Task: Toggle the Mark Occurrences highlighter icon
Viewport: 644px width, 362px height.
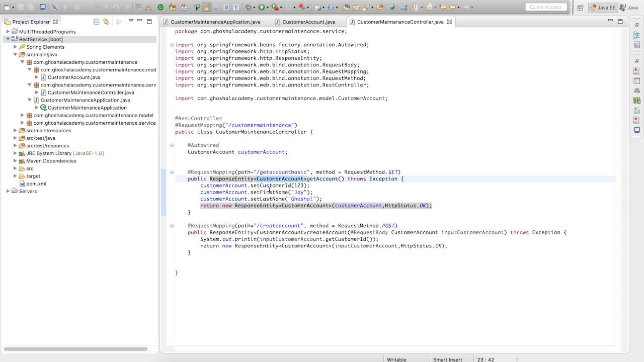Action: point(206,8)
